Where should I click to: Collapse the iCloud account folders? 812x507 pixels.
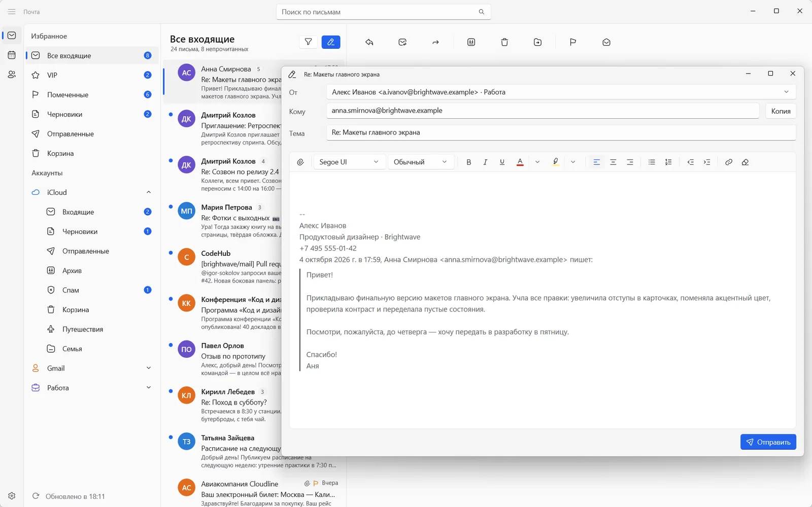pos(149,192)
